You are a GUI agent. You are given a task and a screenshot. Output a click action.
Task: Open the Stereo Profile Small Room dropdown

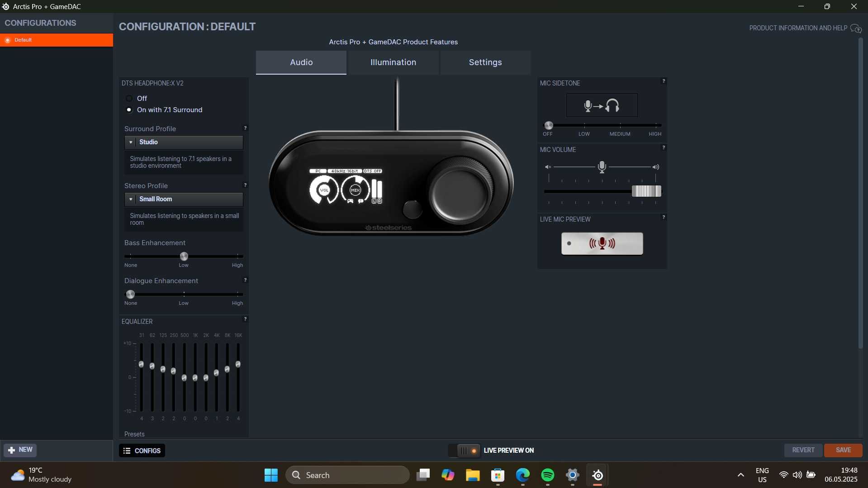tap(184, 199)
